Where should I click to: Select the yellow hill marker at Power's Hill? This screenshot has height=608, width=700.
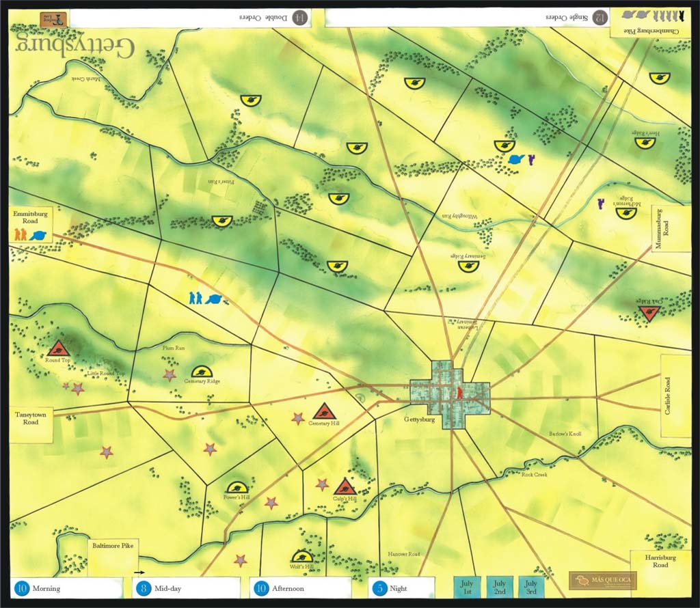point(237,486)
